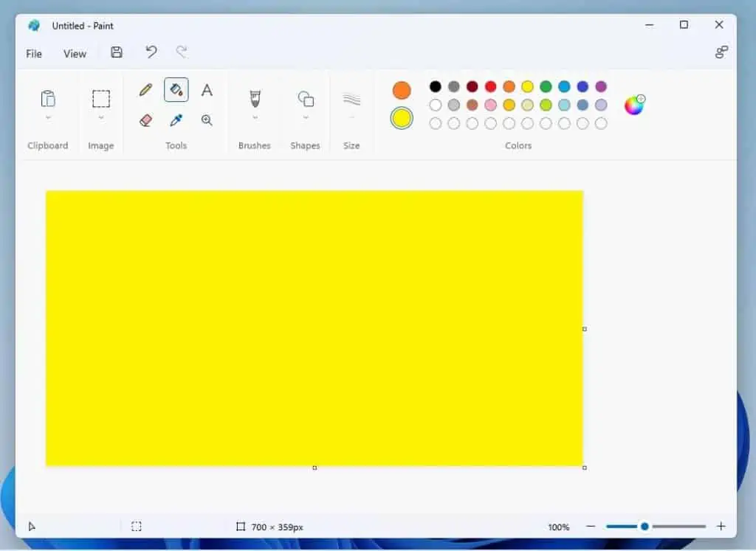Activate the Magnifier tool
Screen dimensions: 756x551
pyautogui.click(x=207, y=120)
